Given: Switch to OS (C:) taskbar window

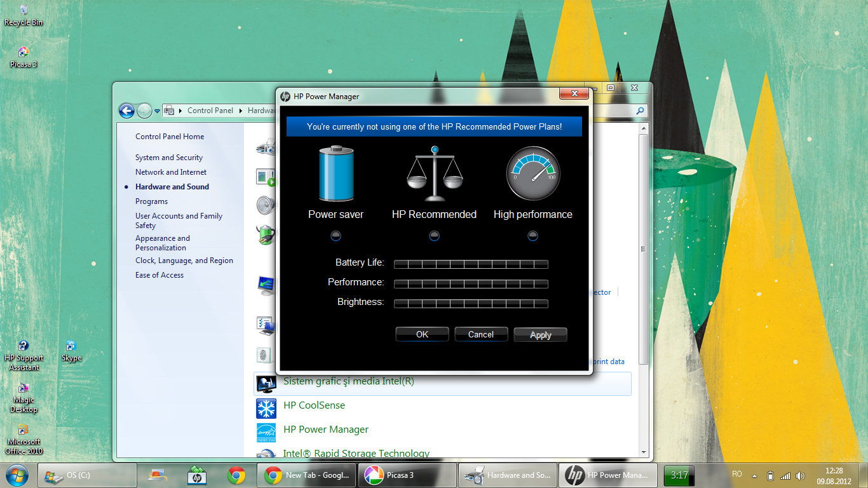Looking at the screenshot, I should coord(87,475).
